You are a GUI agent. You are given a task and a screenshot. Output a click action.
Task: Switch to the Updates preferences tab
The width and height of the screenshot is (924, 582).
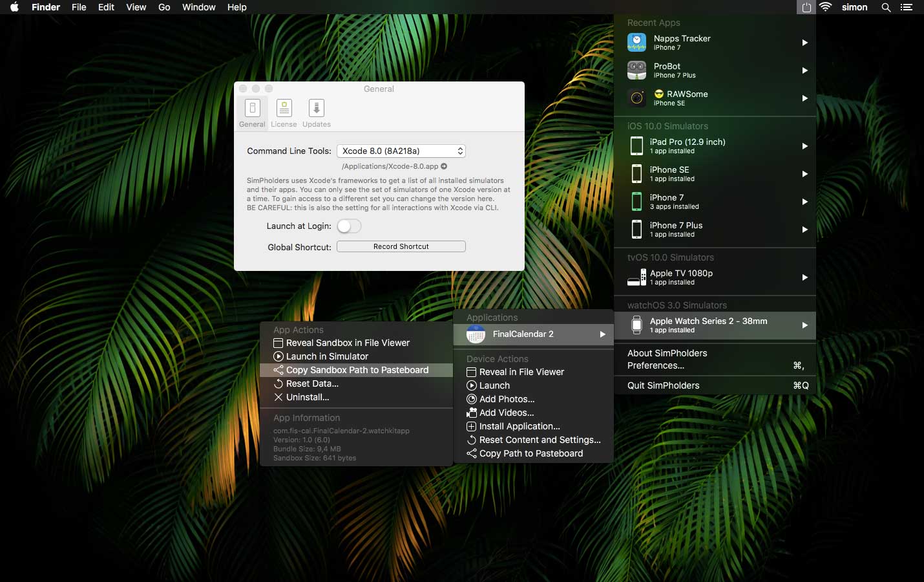click(317, 113)
